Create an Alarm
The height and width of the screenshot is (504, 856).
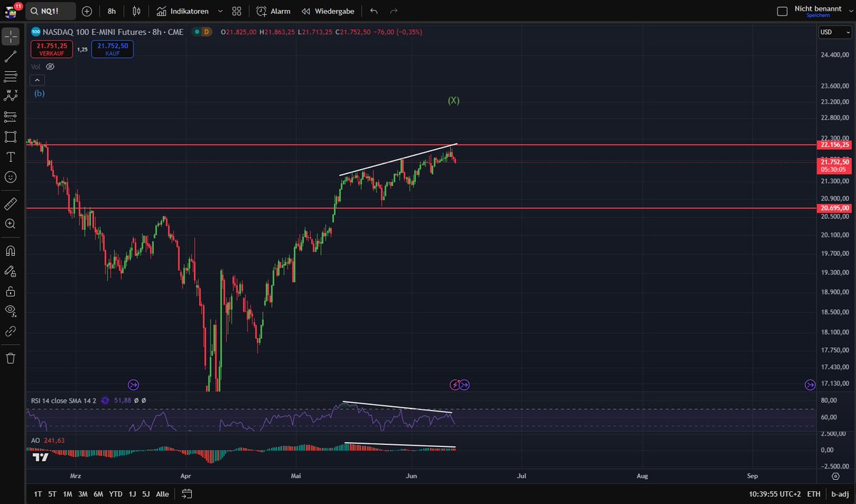273,11
